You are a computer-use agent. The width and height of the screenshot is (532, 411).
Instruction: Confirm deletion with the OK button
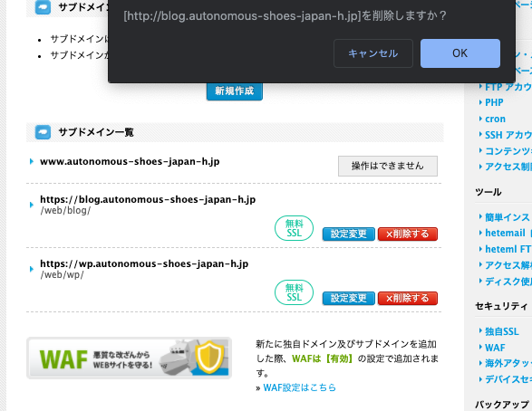coord(460,53)
